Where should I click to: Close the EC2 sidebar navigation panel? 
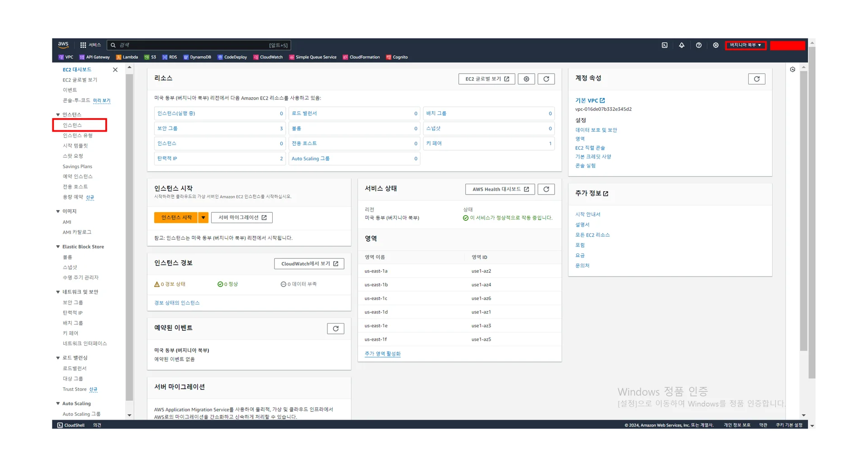coord(115,70)
